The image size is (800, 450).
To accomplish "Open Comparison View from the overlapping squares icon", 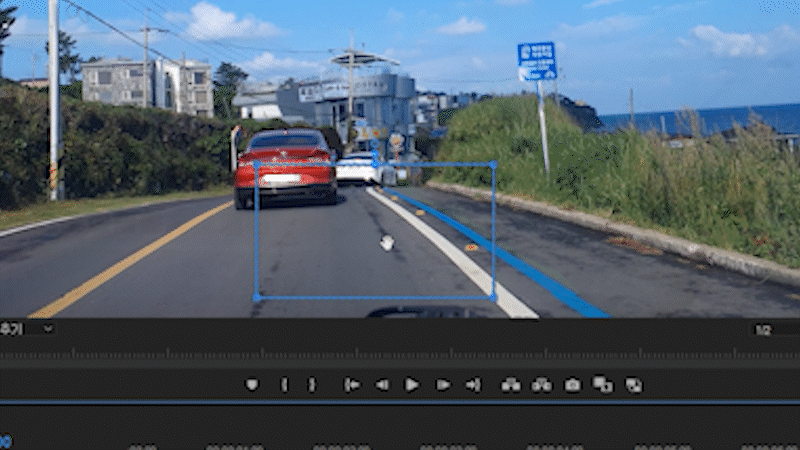I will point(603,385).
